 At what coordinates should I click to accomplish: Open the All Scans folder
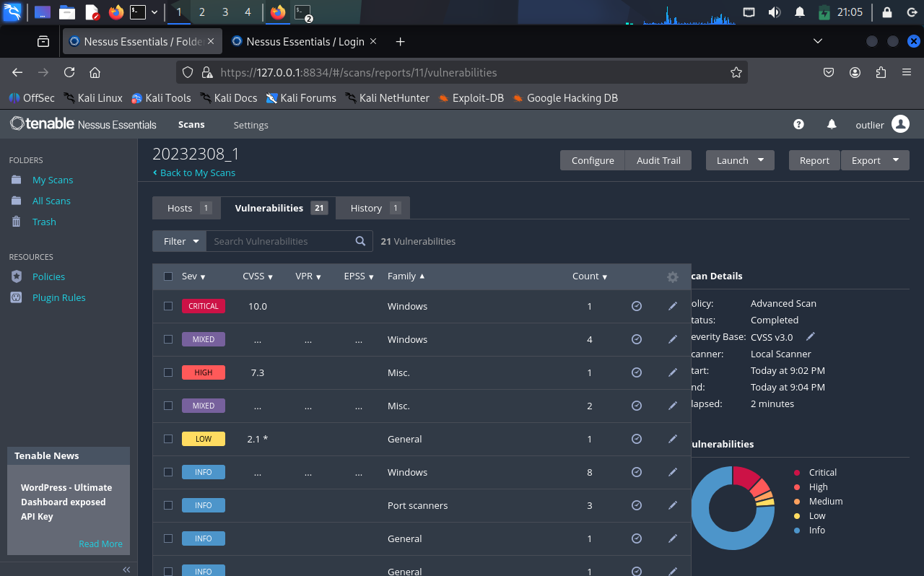[51, 201]
